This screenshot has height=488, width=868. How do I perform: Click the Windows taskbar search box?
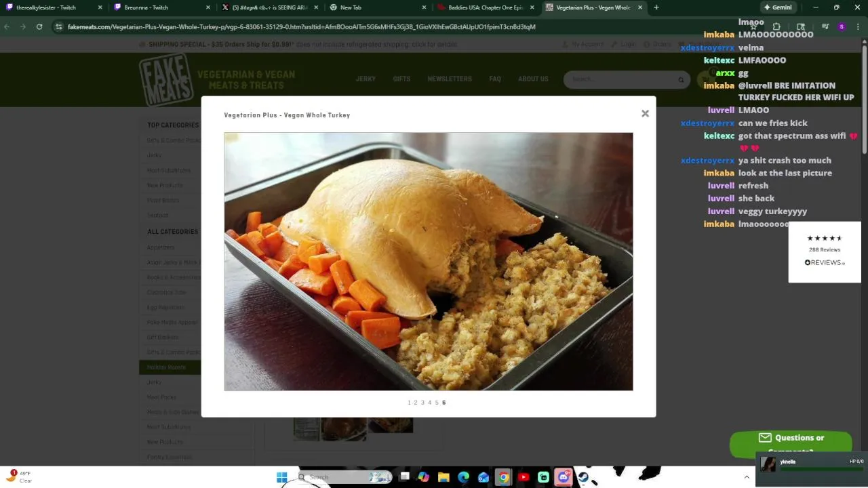point(344,477)
